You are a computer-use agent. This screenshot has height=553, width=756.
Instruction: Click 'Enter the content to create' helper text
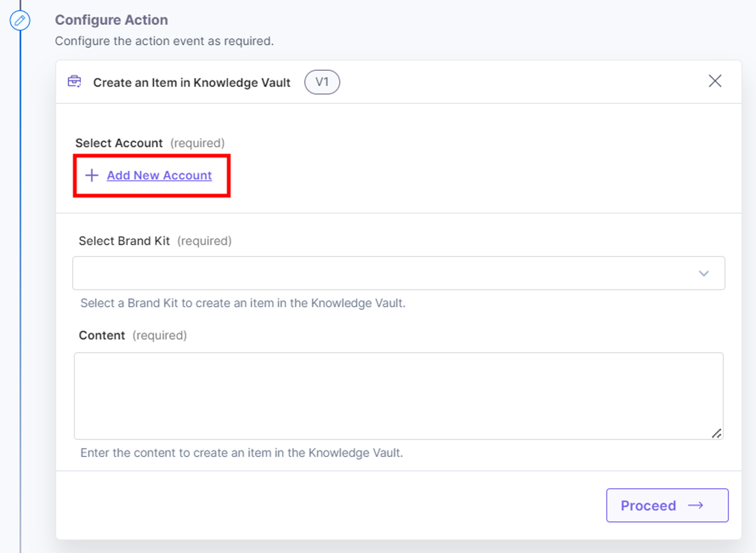(x=242, y=453)
